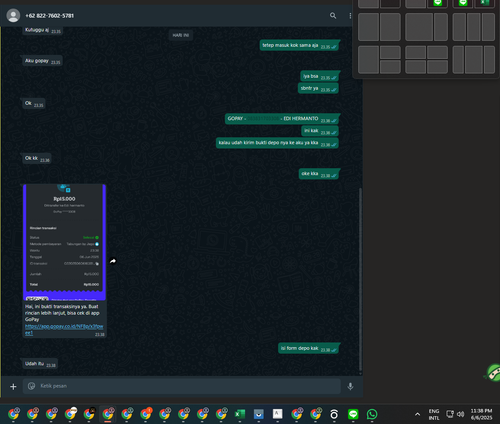The width and height of the screenshot is (500, 424).
Task: Click the sent message 'oke kka'
Action: coord(319,174)
